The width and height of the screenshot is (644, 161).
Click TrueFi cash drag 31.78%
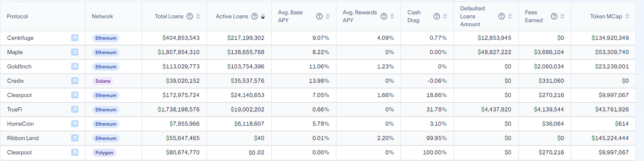click(437, 109)
